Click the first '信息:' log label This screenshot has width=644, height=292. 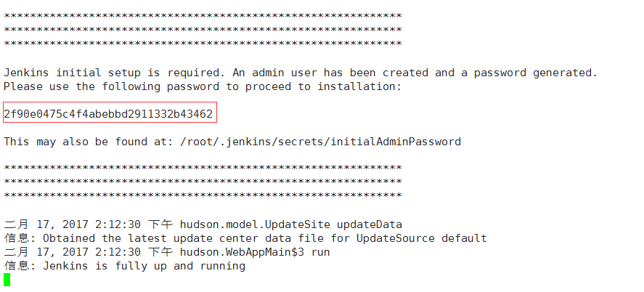click(21, 238)
